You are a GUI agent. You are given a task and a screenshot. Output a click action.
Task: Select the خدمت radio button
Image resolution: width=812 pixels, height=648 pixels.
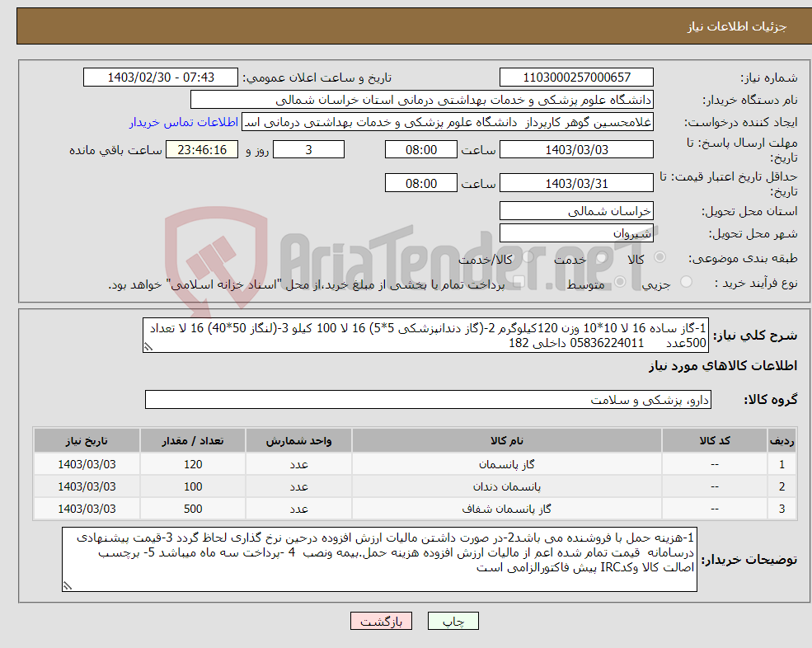(x=601, y=257)
